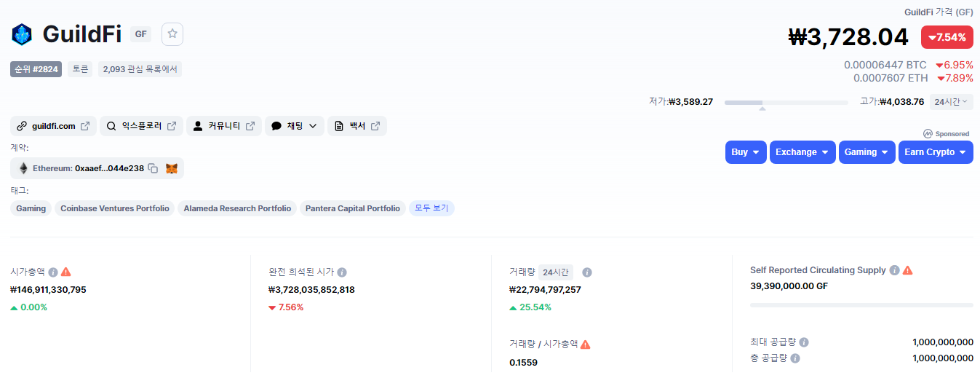Expand the Exchange dropdown button
980x378 pixels.
pyautogui.click(x=802, y=152)
